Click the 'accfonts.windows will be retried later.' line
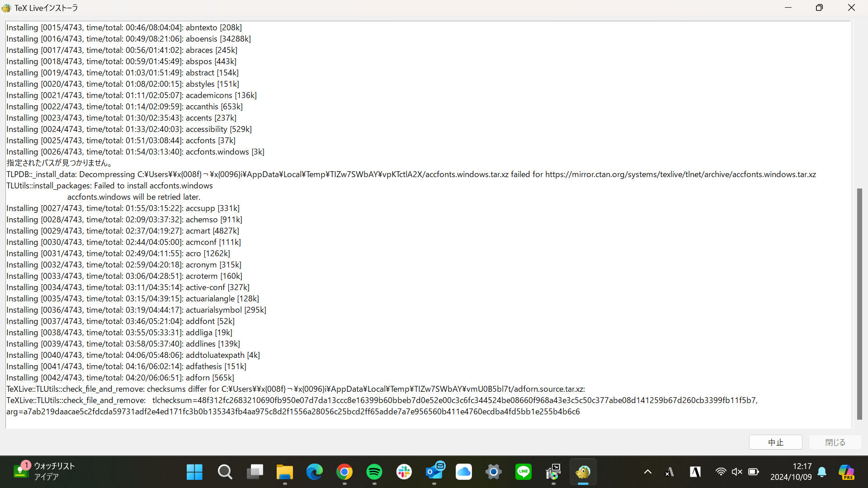868x488 pixels. (x=134, y=197)
